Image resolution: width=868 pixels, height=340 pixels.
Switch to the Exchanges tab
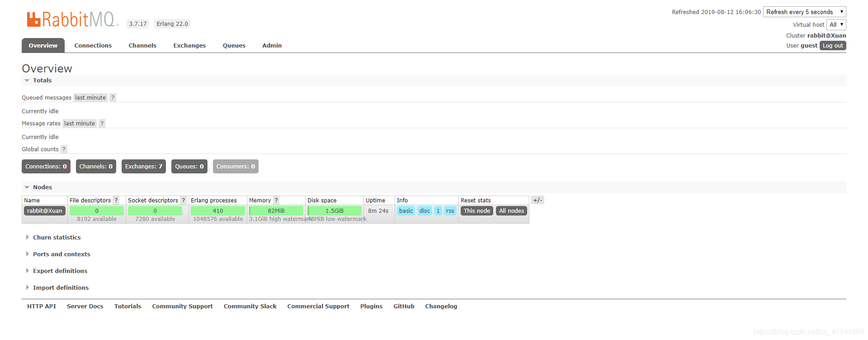tap(189, 45)
